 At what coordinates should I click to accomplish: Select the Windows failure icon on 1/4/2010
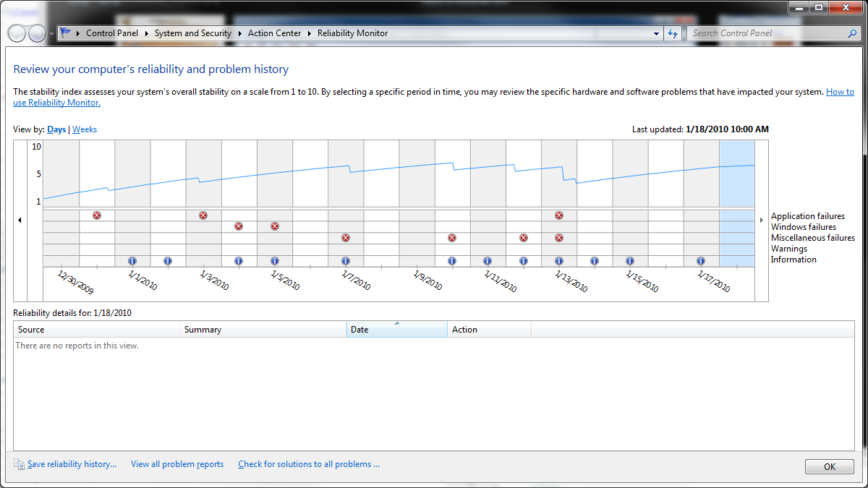(239, 226)
